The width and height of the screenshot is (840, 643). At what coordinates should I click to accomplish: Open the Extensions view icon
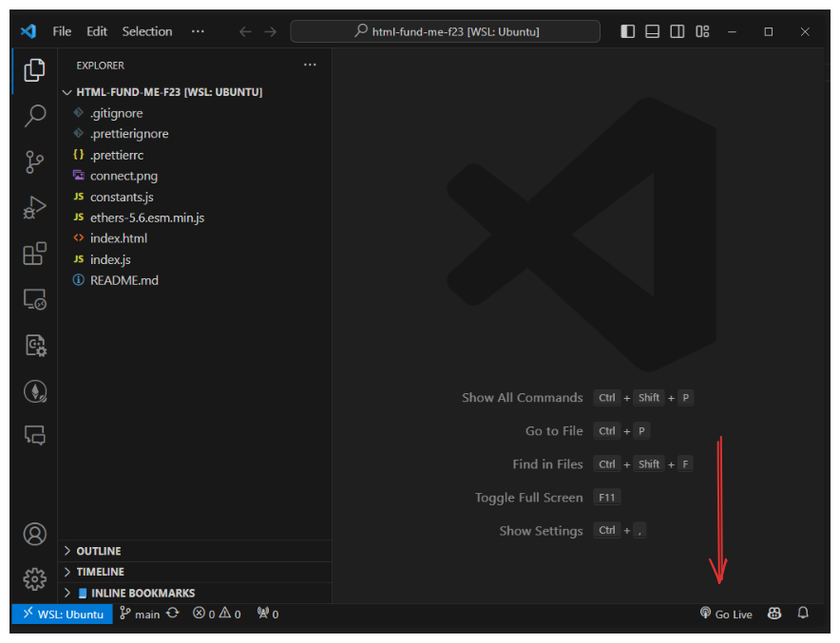[35, 254]
